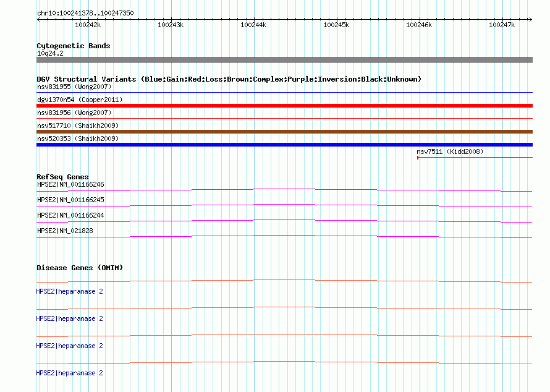Select the Disease Genes (OMIM) track title

coord(80,268)
